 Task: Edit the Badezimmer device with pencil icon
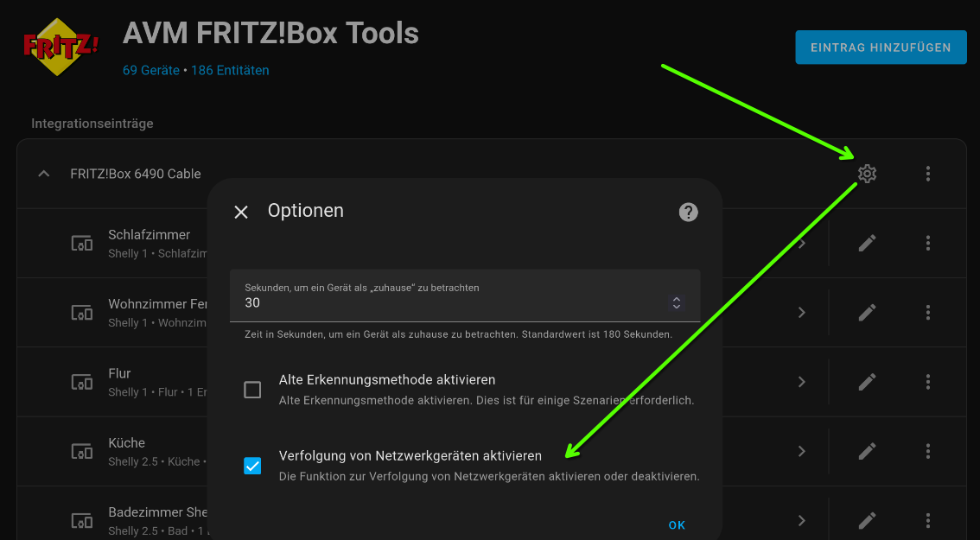coord(867,521)
